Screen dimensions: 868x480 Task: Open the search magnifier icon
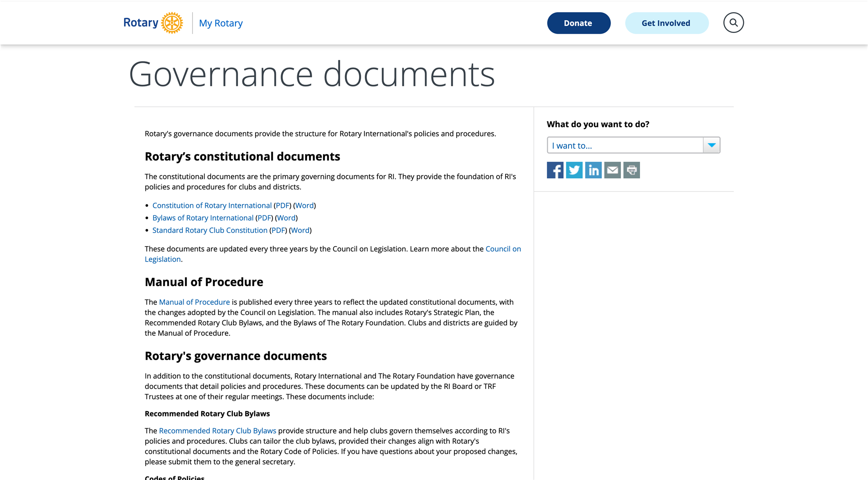point(733,23)
